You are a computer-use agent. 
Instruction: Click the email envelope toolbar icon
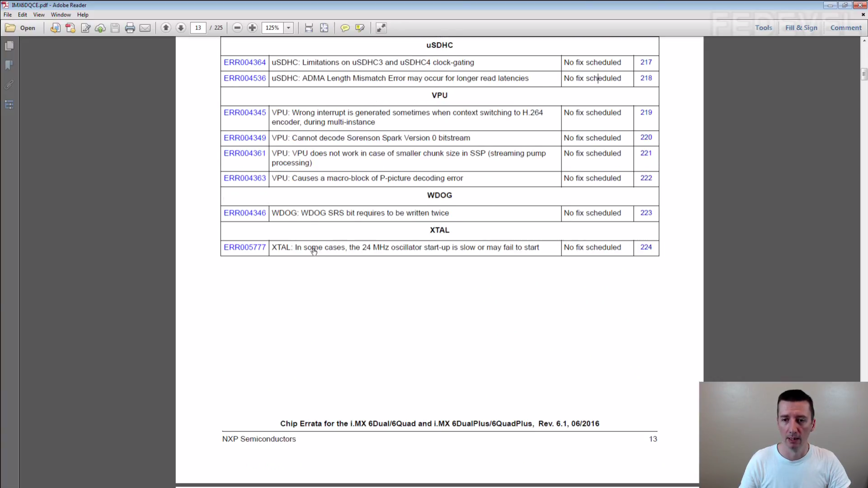coord(145,28)
